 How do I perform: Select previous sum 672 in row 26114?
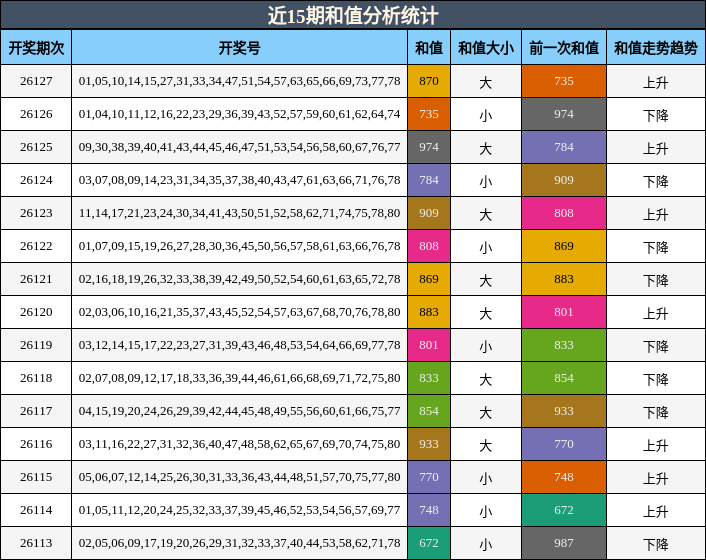click(564, 510)
